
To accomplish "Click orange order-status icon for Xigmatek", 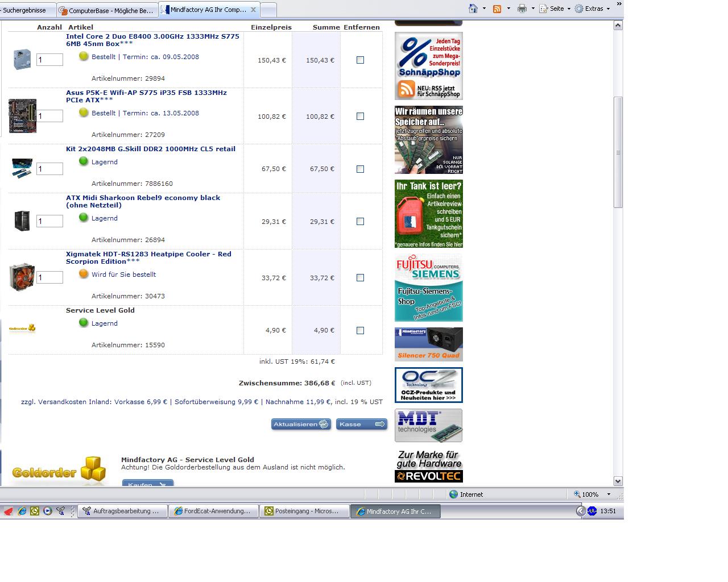I will 84,274.
